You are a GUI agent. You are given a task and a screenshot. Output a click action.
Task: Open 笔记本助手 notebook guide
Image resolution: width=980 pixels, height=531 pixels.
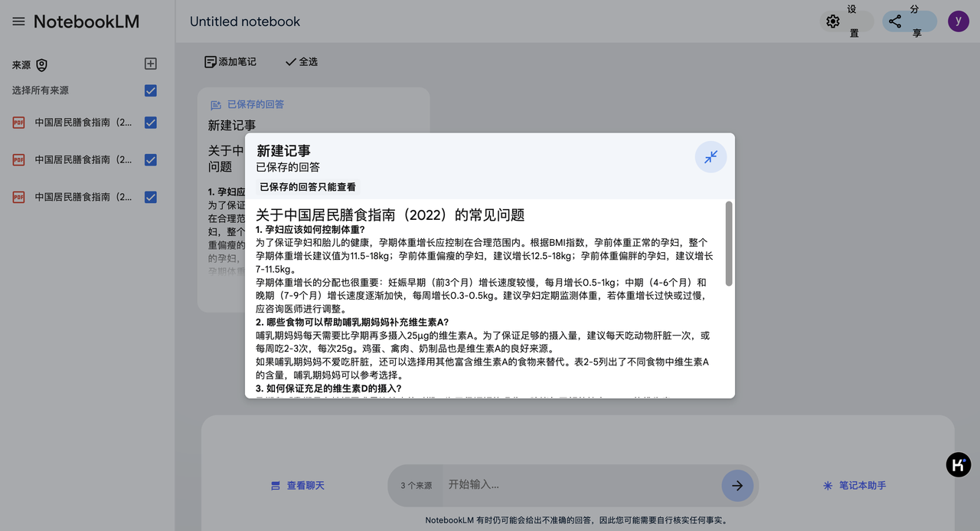click(x=854, y=486)
